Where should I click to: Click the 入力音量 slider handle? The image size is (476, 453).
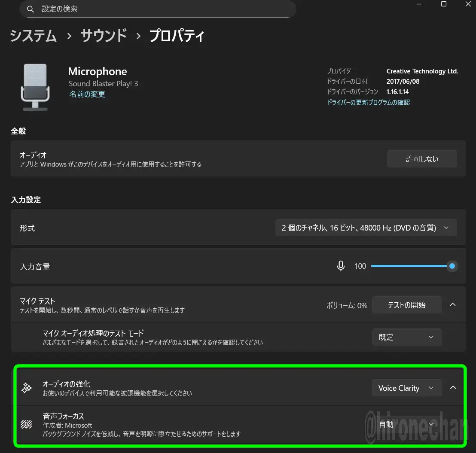[452, 266]
